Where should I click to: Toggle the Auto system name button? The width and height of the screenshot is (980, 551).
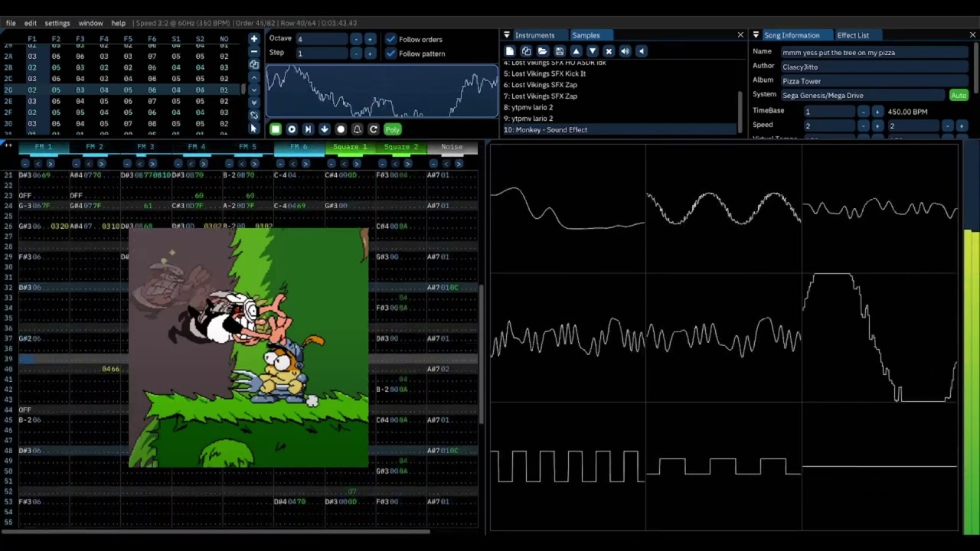[959, 96]
